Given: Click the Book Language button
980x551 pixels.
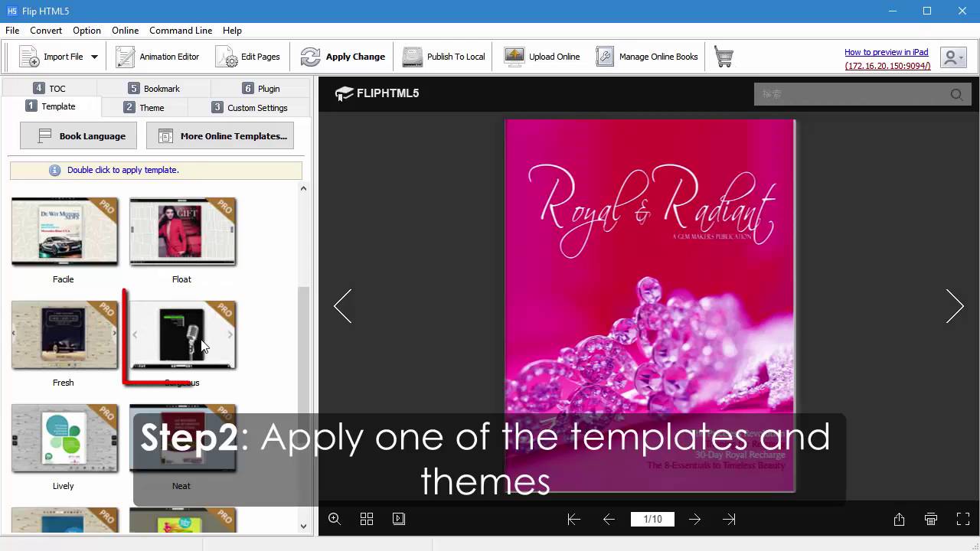Looking at the screenshot, I should click(x=79, y=135).
